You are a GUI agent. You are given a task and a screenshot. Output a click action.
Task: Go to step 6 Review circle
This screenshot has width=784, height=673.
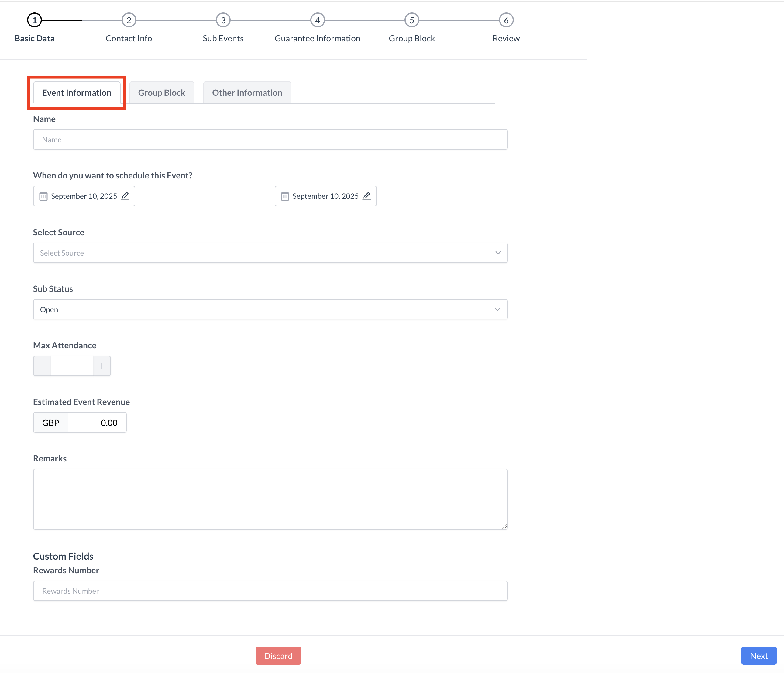[506, 20]
